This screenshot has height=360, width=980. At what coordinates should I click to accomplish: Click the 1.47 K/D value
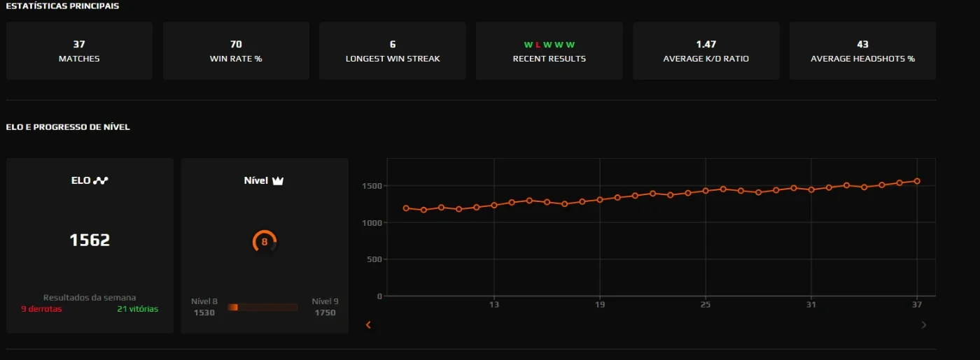(706, 44)
